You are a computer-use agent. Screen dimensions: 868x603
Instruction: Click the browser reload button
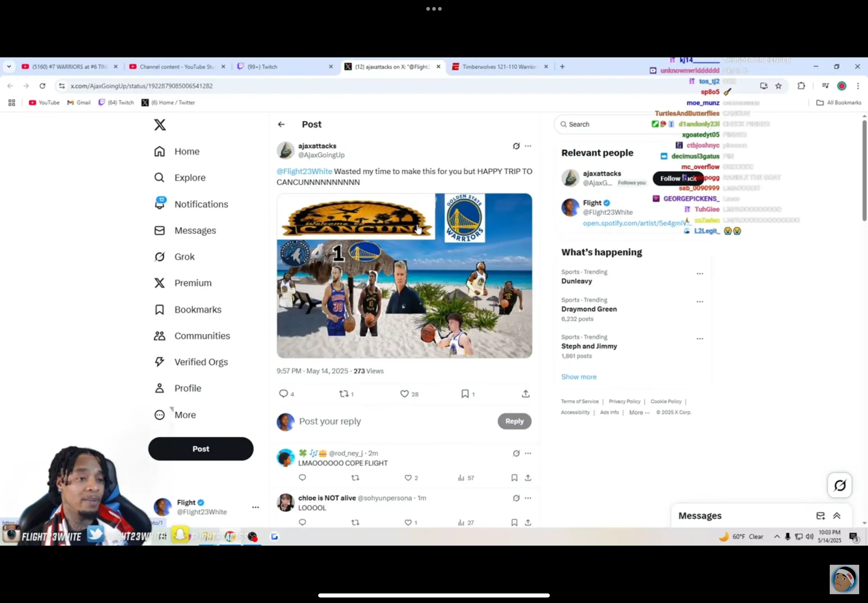42,86
